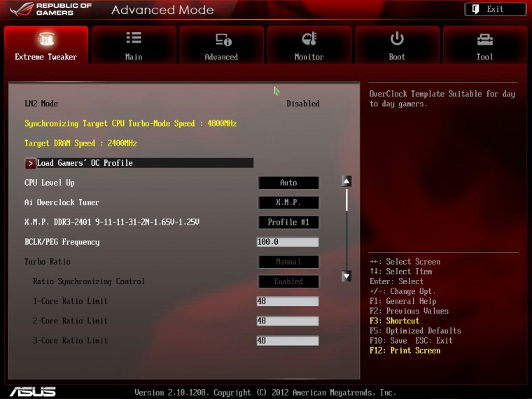Click the LN2 Mode Disabled value

click(302, 104)
